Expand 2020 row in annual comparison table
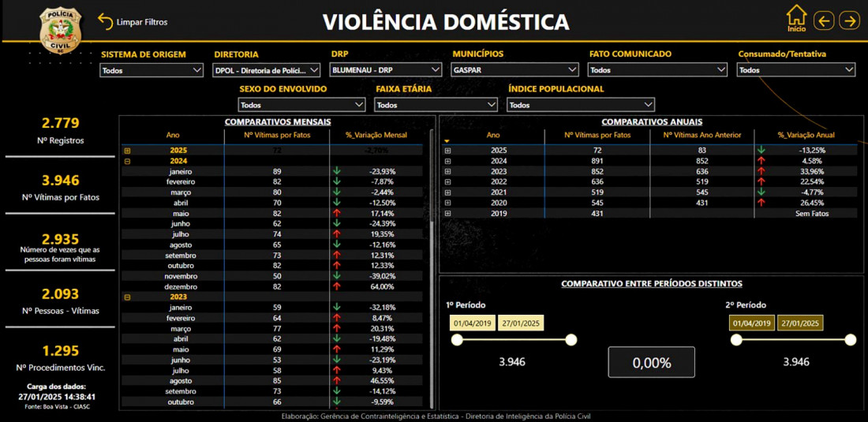Viewport: 868px width, 422px height. [447, 203]
